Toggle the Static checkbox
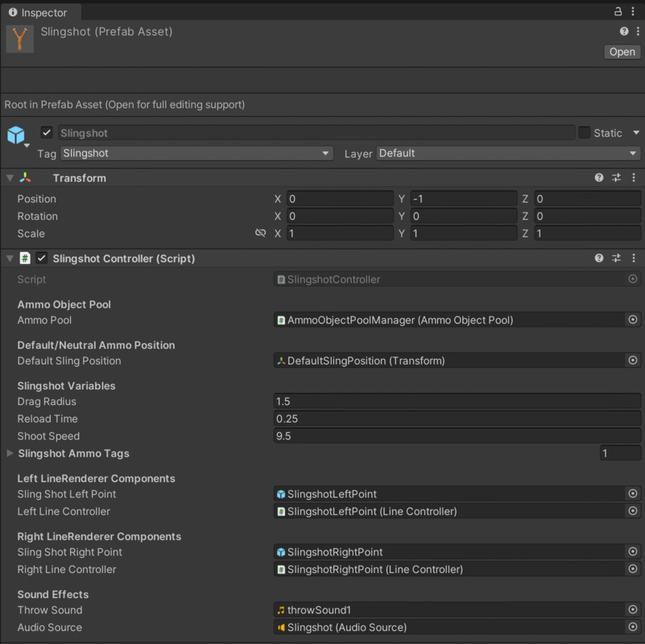The height and width of the screenshot is (644, 645). click(x=584, y=132)
